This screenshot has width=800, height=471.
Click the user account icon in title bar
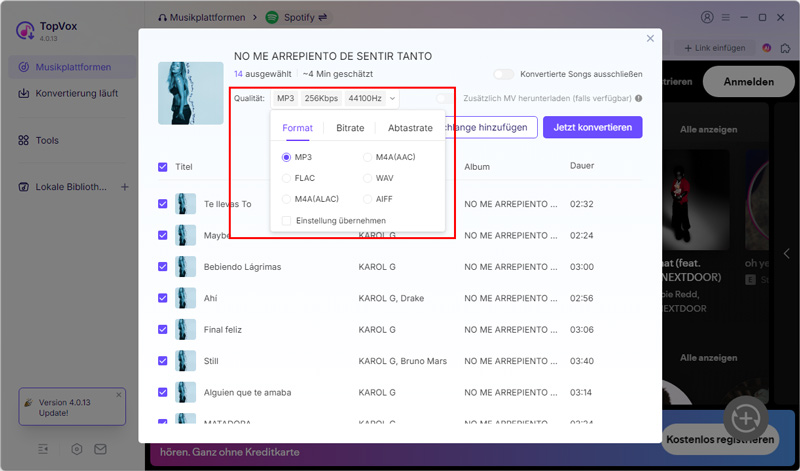click(x=707, y=17)
